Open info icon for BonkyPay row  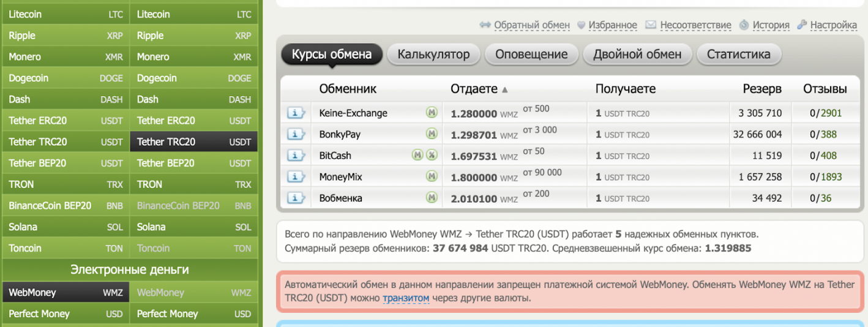[296, 134]
